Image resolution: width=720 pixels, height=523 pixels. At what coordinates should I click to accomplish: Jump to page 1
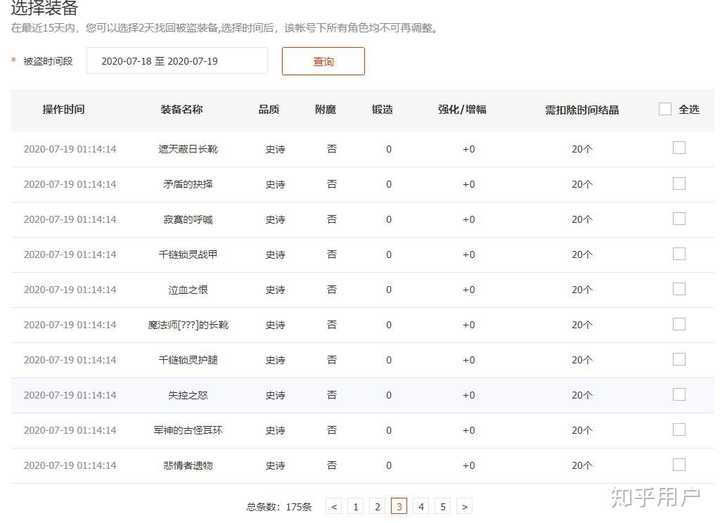(x=355, y=506)
